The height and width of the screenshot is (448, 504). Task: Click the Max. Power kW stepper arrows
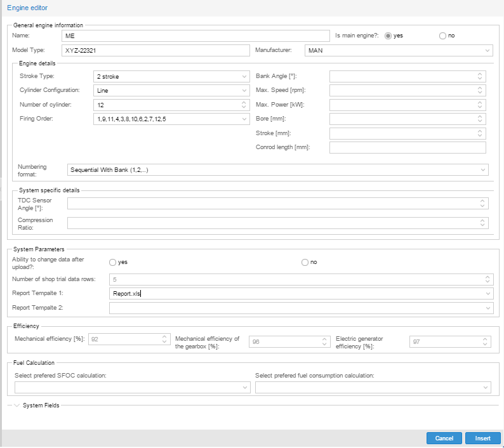click(480, 105)
